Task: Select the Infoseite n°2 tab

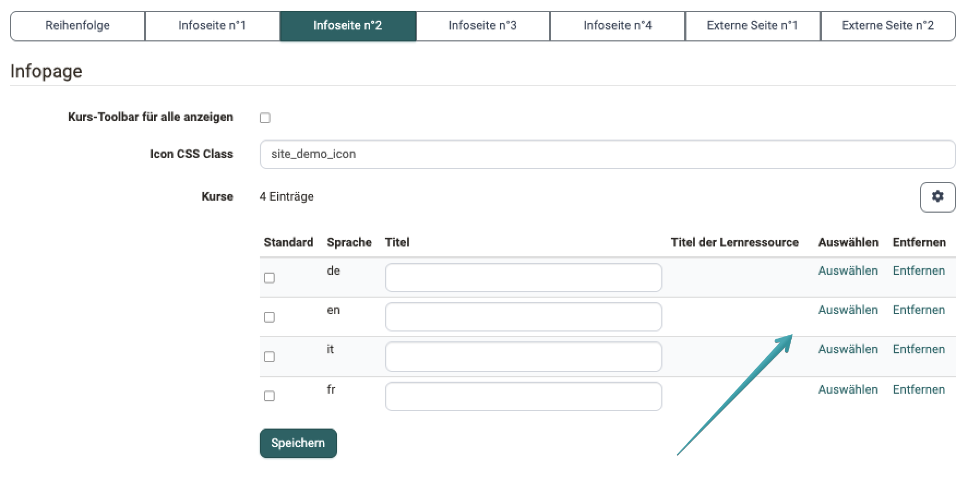Action: tap(348, 26)
